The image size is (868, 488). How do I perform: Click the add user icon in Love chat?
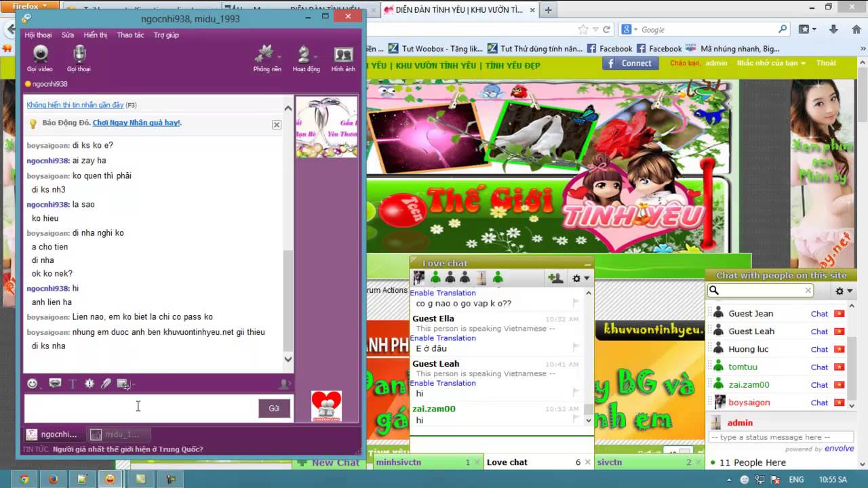point(555,278)
